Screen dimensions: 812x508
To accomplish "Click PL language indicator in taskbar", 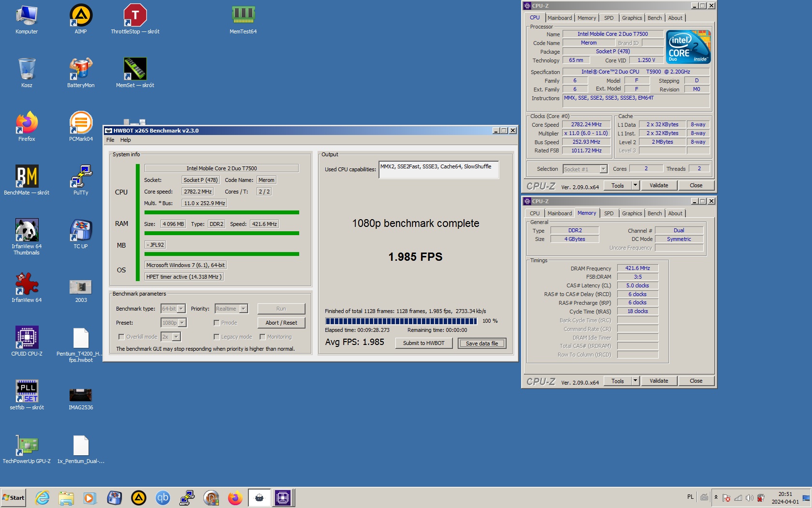I will (x=690, y=497).
